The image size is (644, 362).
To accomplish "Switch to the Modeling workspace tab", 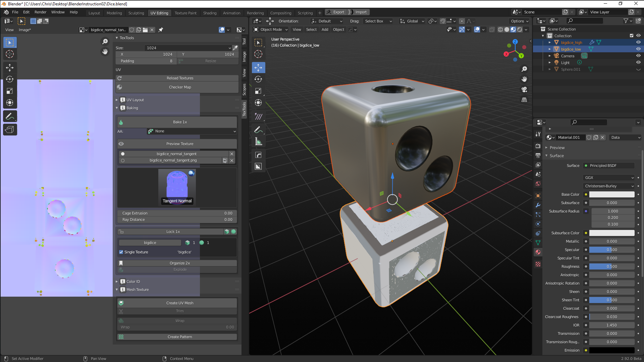I will (114, 13).
